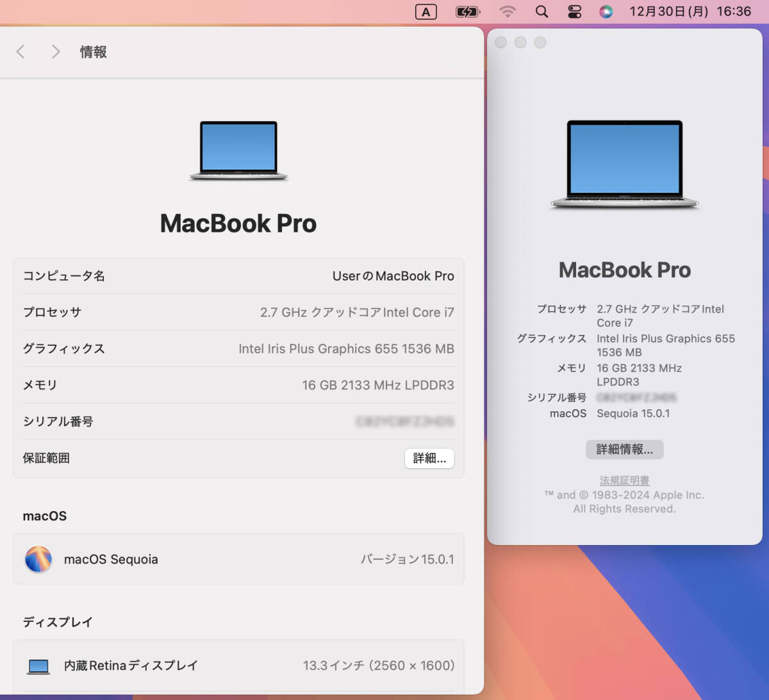Screen dimensions: 769x700
Task: Open Spotlight search magnifier icon
Action: point(542,12)
